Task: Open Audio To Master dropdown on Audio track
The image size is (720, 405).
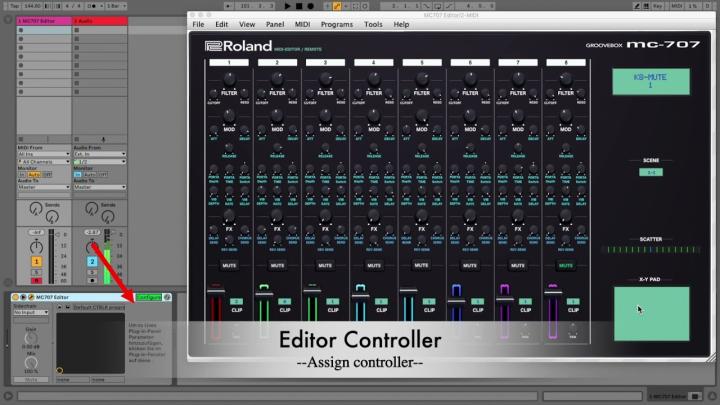Action: [100, 187]
